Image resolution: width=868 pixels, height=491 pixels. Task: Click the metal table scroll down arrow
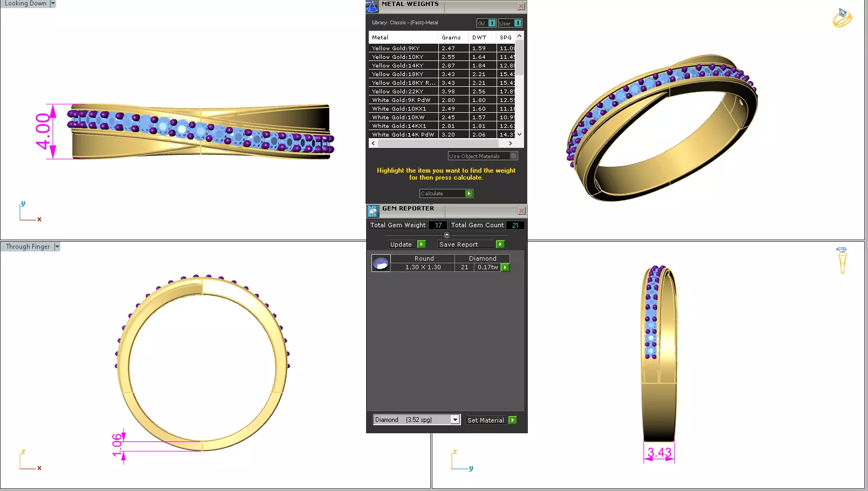tap(520, 134)
